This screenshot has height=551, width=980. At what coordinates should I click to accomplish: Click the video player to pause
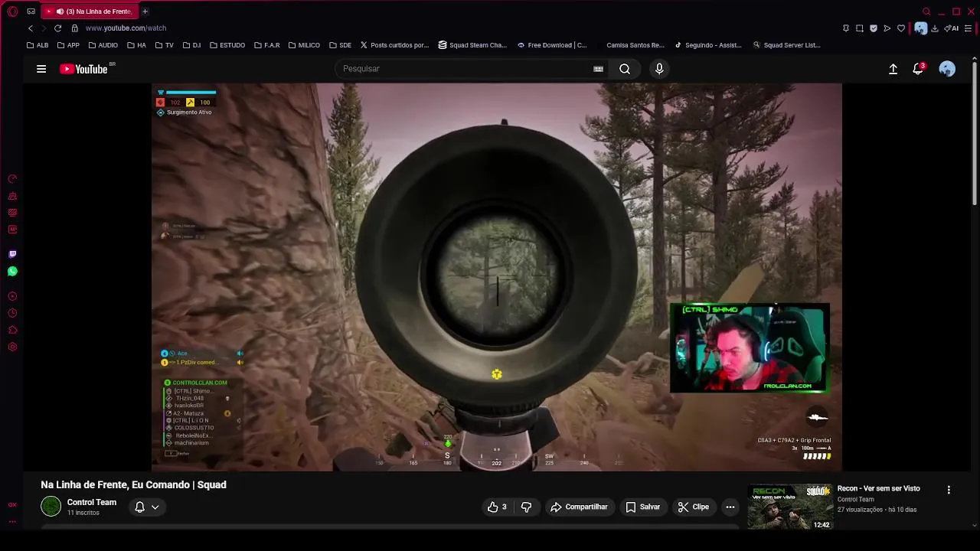tap(497, 277)
